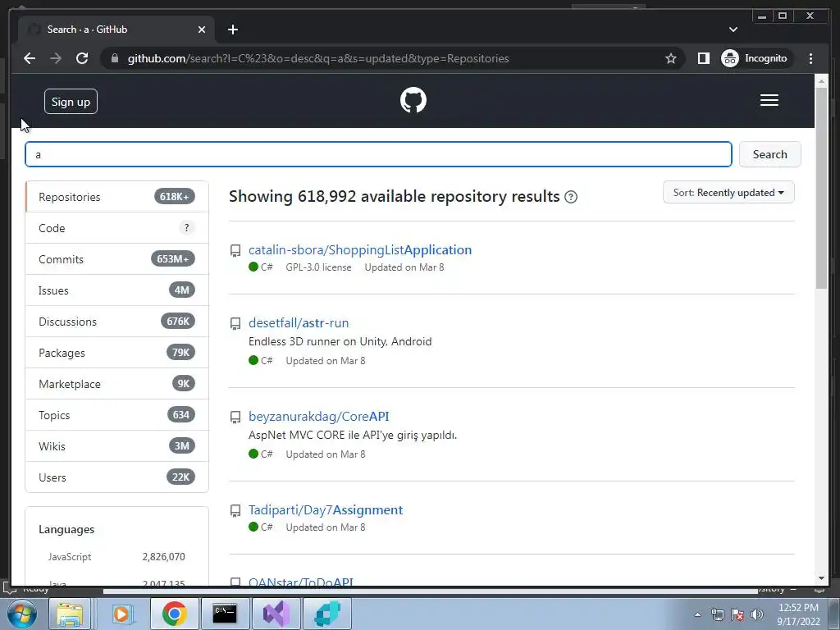Open the Sort: Recently updated dropdown

coord(728,192)
